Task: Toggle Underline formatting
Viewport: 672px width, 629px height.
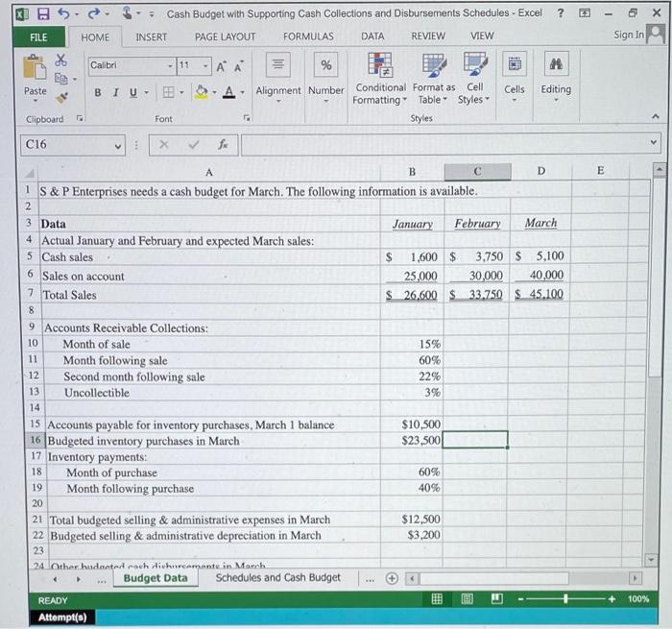Action: point(132,92)
